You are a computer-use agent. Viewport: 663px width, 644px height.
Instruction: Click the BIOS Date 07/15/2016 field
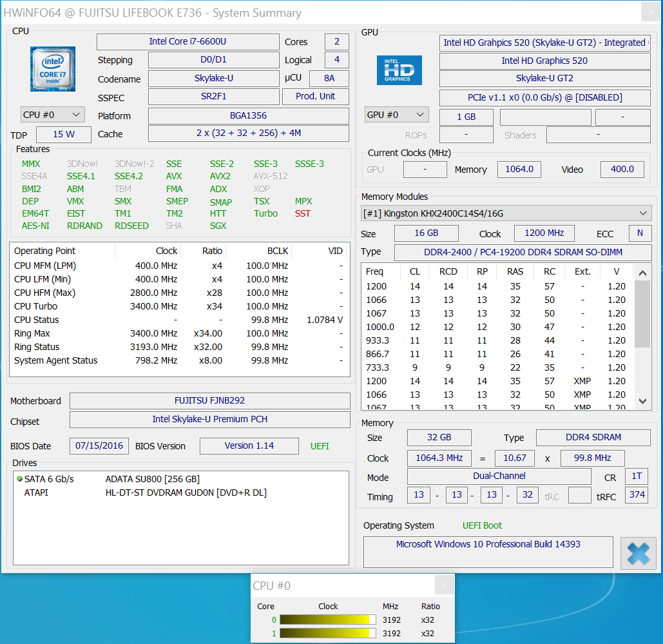point(99,446)
